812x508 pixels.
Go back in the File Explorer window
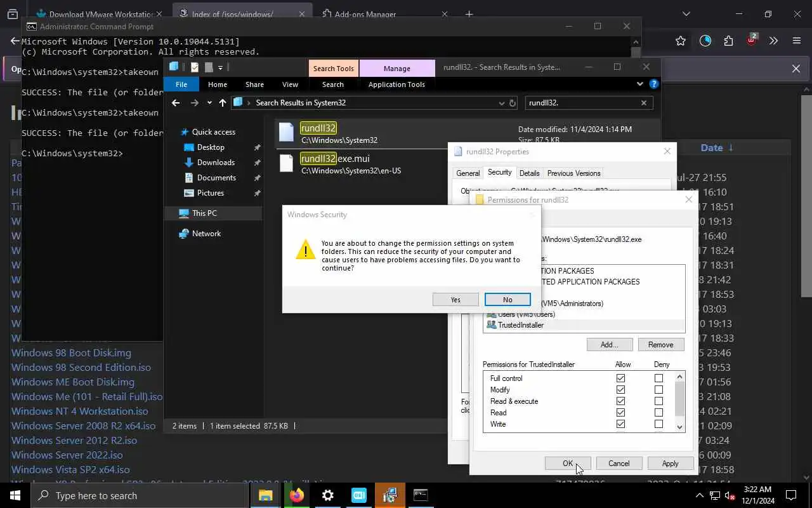tap(176, 103)
